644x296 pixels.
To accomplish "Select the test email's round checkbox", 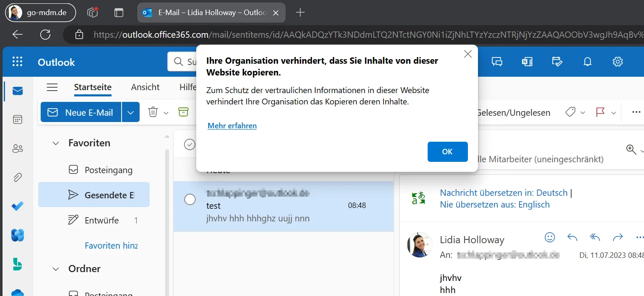I will (190, 200).
